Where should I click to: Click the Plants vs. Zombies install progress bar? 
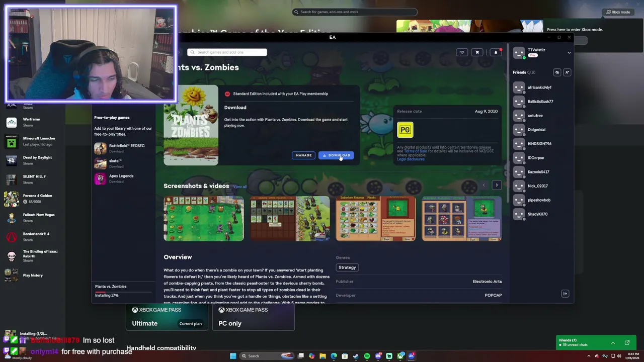coord(123,292)
